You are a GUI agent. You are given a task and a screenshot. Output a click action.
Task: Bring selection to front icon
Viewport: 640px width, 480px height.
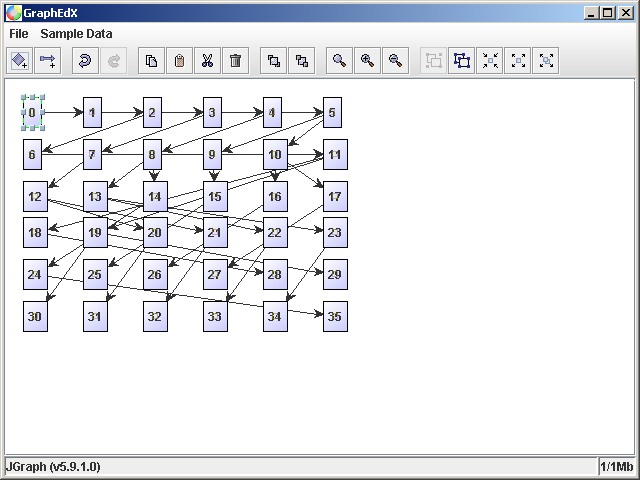(x=273, y=60)
